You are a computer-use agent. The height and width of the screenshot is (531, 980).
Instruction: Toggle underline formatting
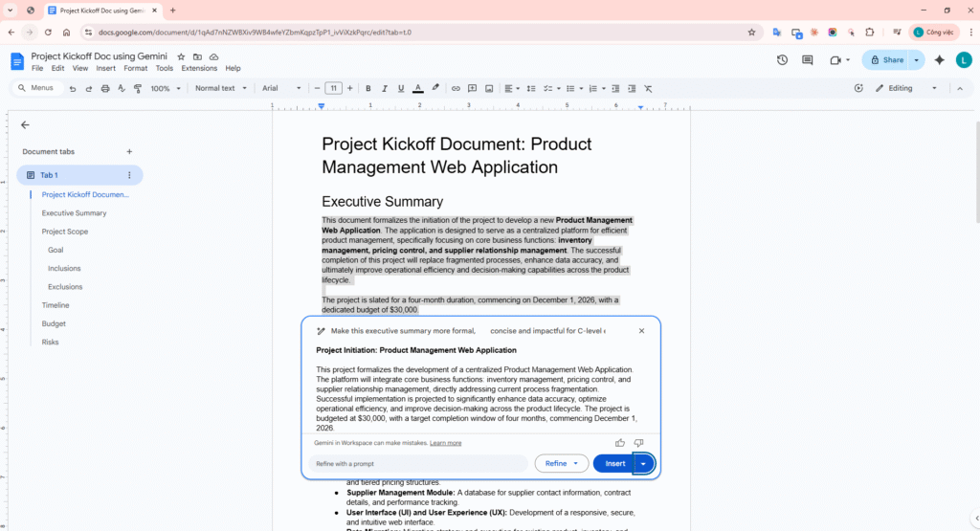[400, 88]
